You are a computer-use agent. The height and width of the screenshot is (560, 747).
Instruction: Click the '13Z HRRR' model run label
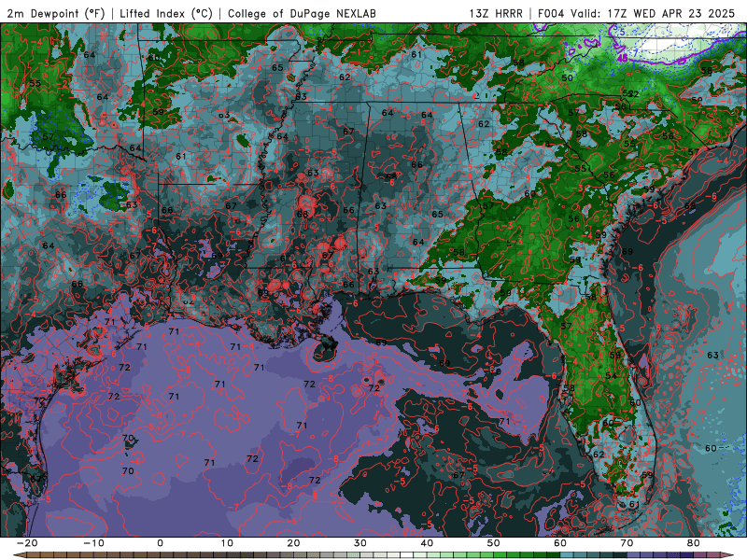tap(496, 14)
